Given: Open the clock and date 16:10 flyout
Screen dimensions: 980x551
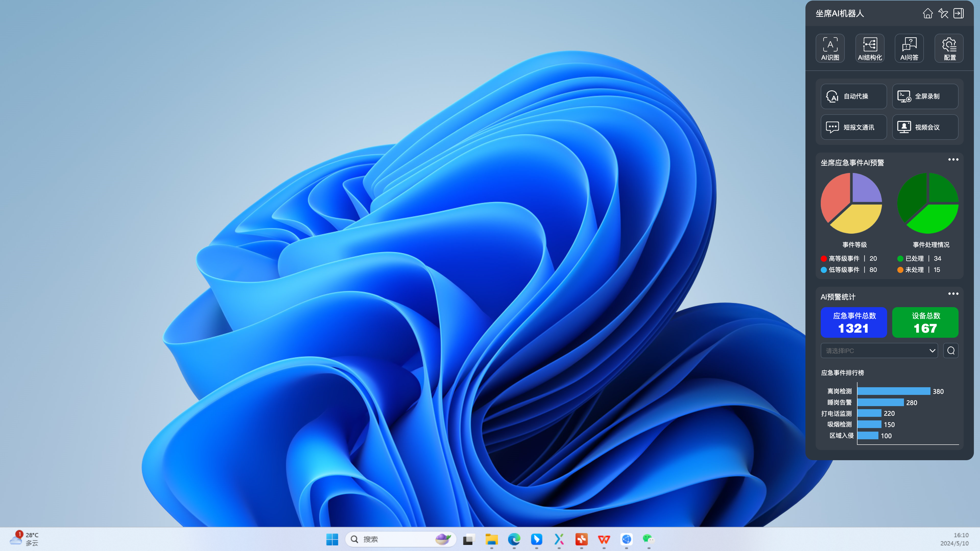Looking at the screenshot, I should coord(954,539).
